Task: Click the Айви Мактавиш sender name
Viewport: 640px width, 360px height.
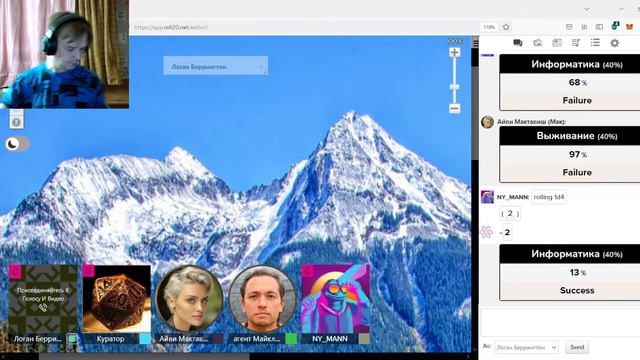Action: pos(531,122)
